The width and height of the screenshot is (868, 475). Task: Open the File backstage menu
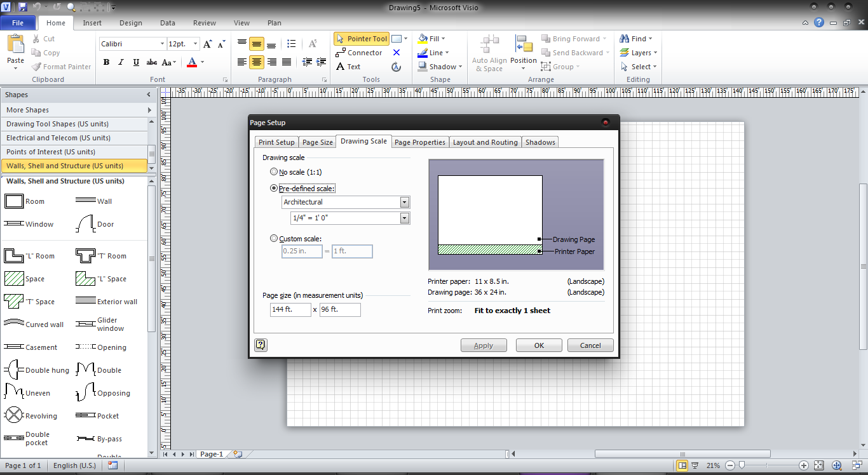(18, 23)
